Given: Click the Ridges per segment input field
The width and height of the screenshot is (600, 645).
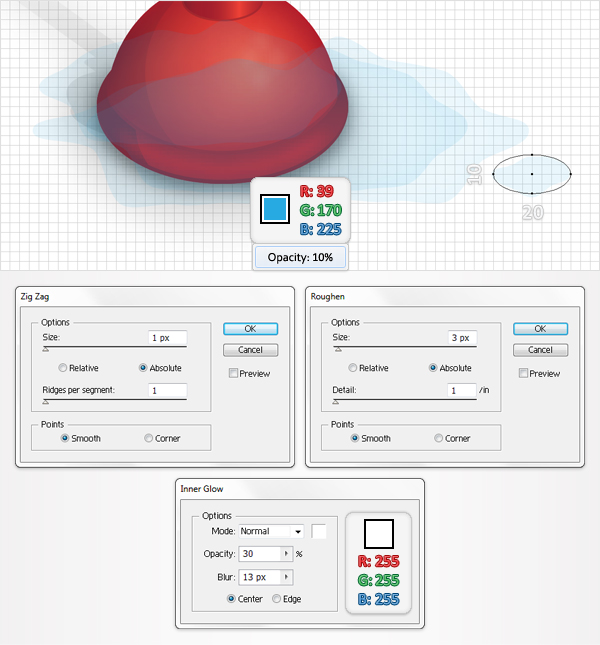Looking at the screenshot, I should pyautogui.click(x=168, y=390).
